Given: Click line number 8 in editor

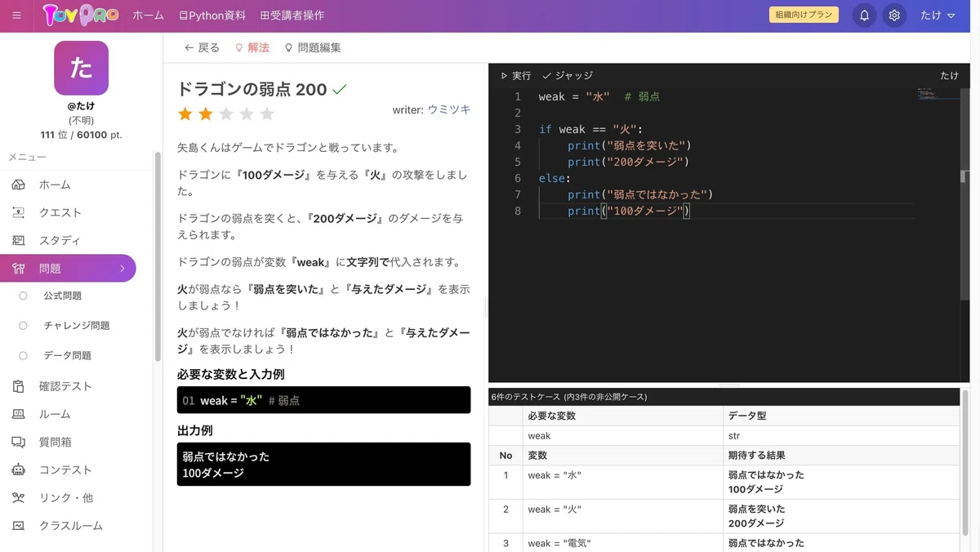Looking at the screenshot, I should click(517, 211).
